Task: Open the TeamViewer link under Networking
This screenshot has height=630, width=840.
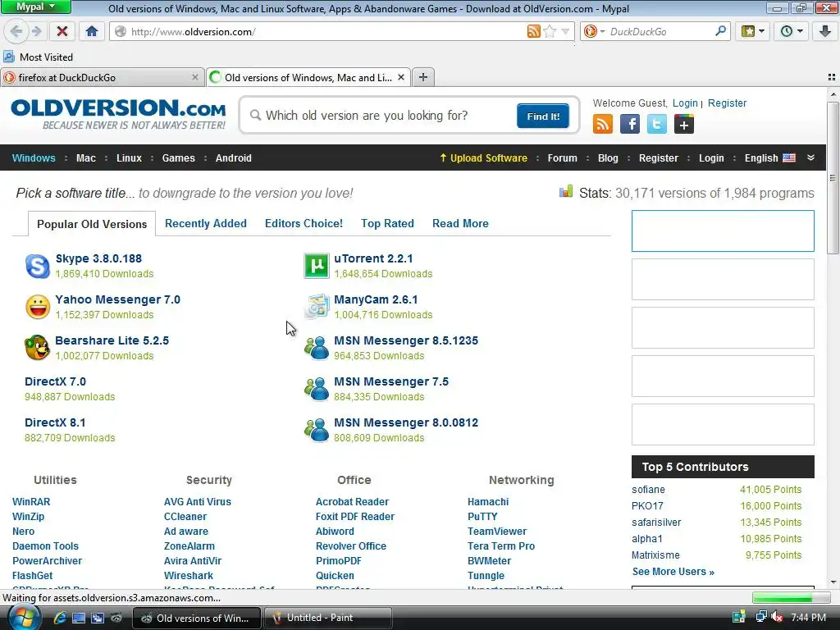Action: click(497, 532)
